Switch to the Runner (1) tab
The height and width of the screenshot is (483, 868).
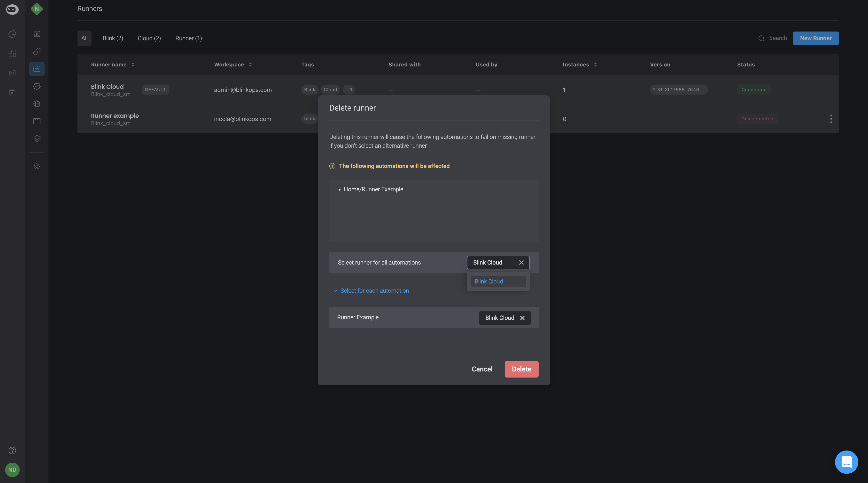click(x=188, y=38)
